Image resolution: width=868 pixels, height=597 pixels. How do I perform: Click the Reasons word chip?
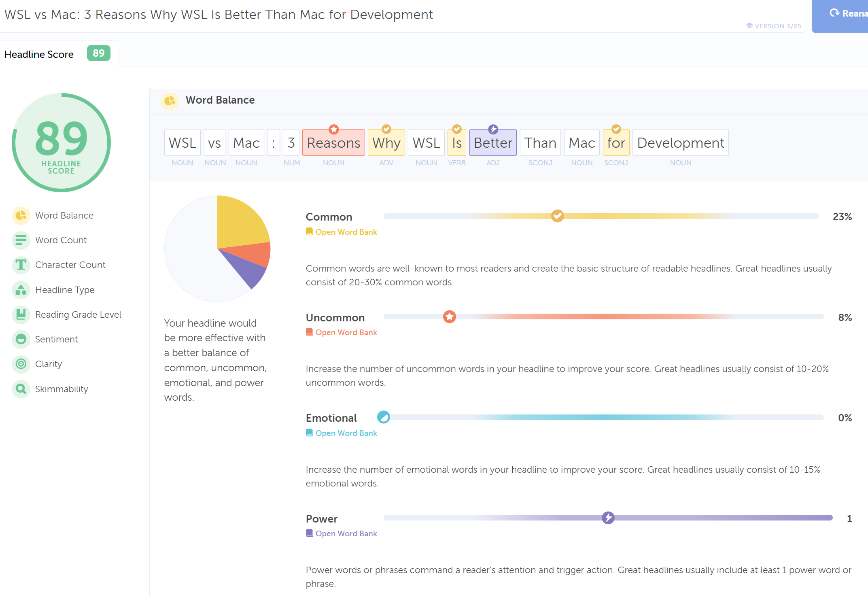[x=333, y=142]
